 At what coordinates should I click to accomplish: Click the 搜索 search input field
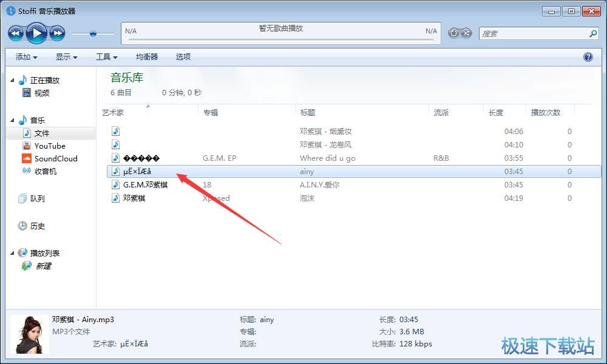[531, 33]
